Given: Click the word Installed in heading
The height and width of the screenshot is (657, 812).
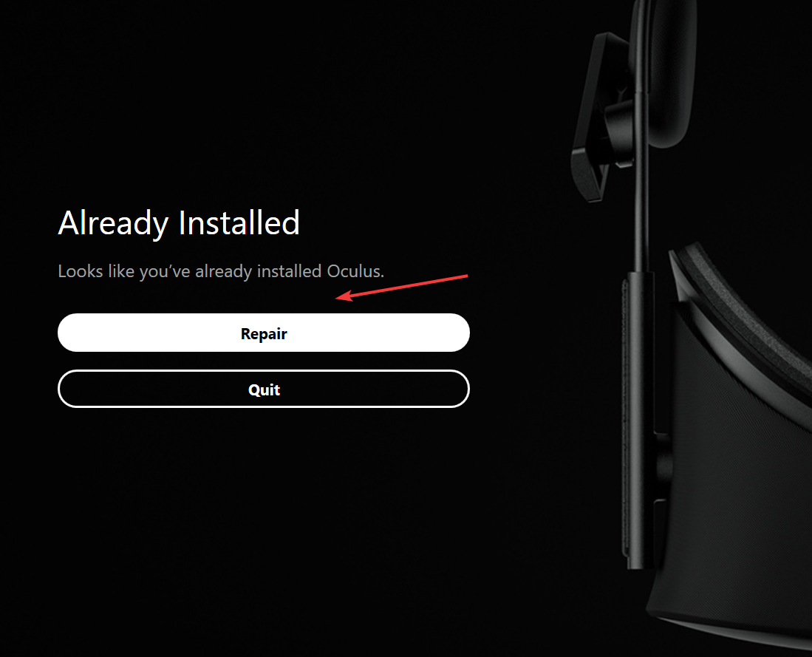Looking at the screenshot, I should (x=239, y=222).
